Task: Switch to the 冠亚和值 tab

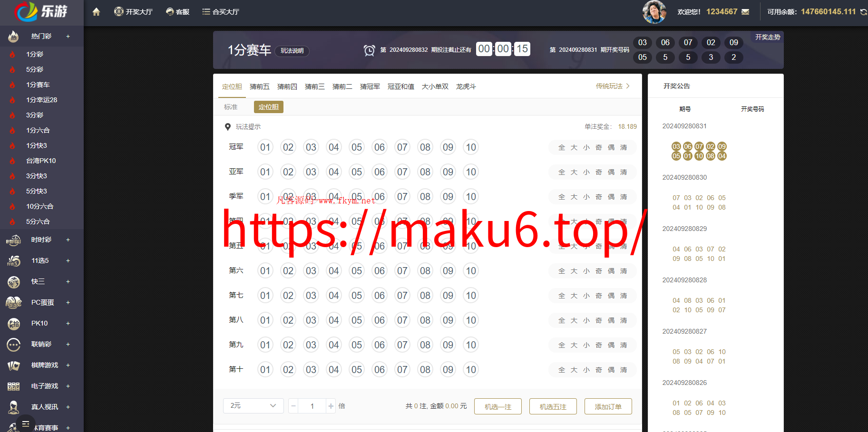Action: (401, 86)
